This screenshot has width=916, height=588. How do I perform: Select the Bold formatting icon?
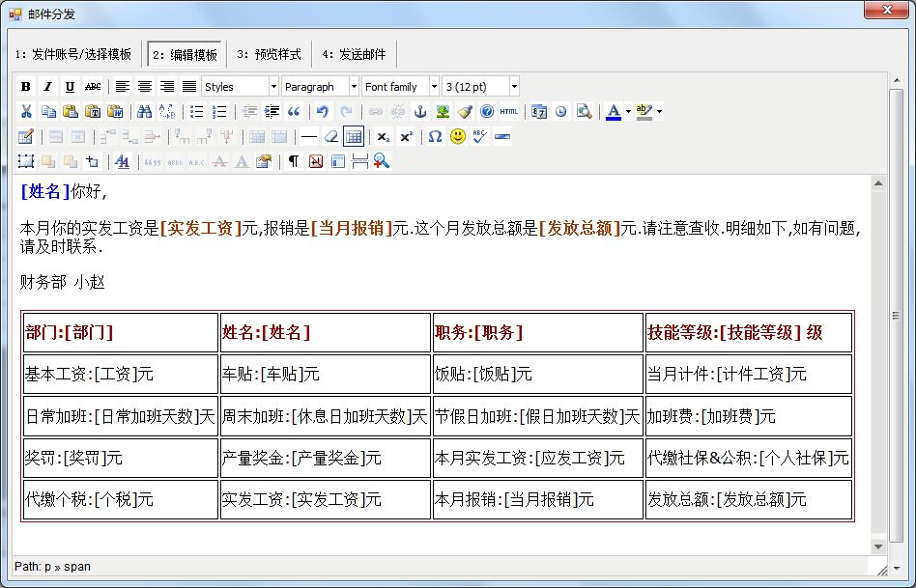point(24,85)
